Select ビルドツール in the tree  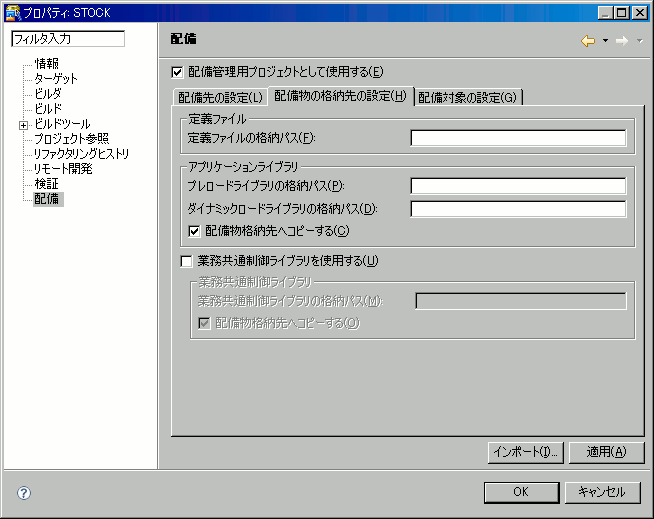coord(62,123)
